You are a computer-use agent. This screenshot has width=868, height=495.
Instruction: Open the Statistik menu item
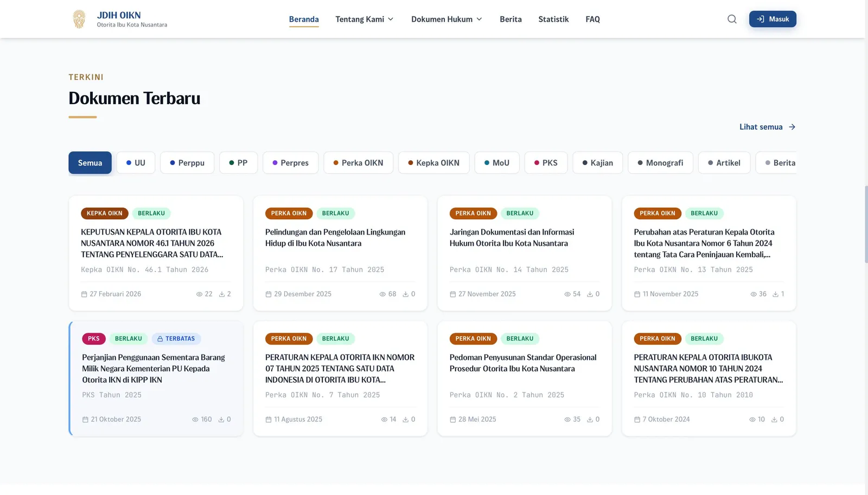553,19
